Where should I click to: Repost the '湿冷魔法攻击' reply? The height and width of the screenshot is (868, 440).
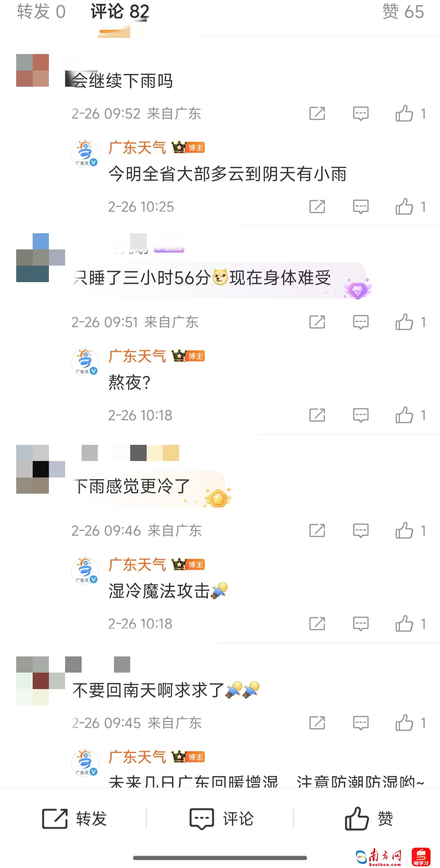tap(317, 624)
